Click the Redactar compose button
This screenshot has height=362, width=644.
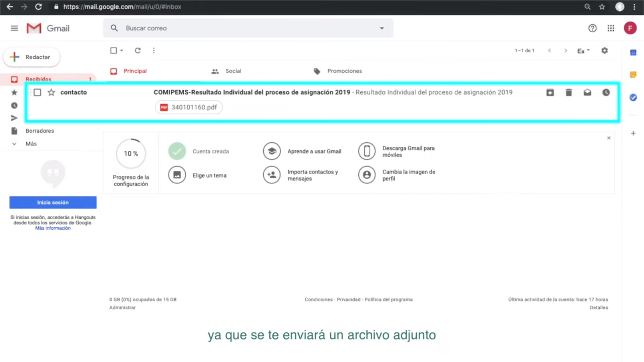coord(31,57)
